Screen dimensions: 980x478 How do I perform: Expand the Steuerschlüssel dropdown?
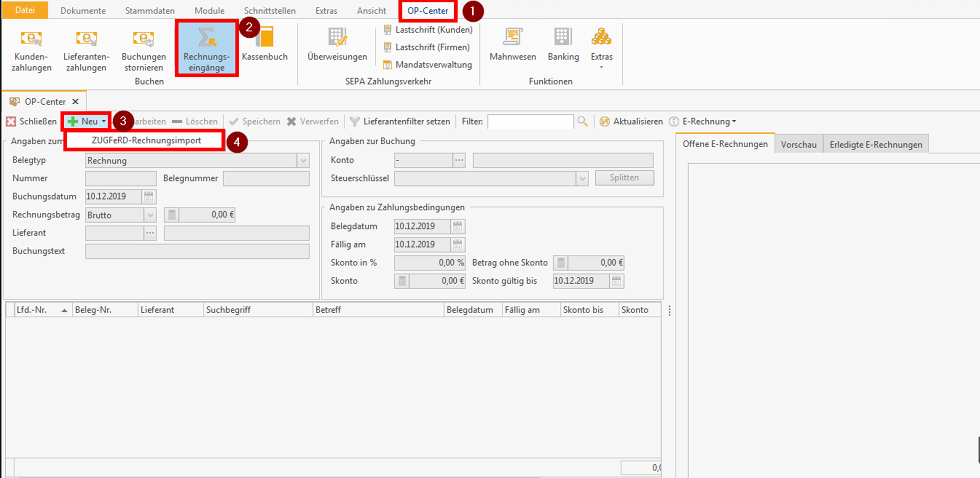582,178
